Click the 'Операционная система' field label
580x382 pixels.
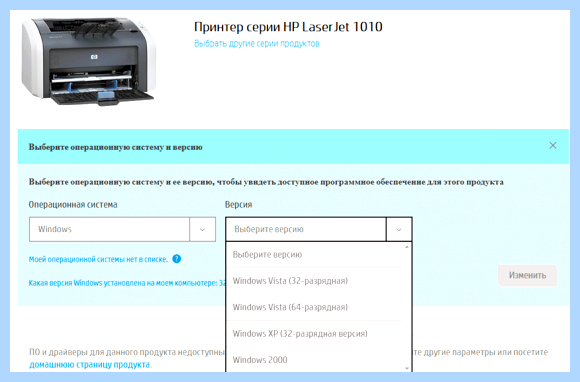click(73, 204)
